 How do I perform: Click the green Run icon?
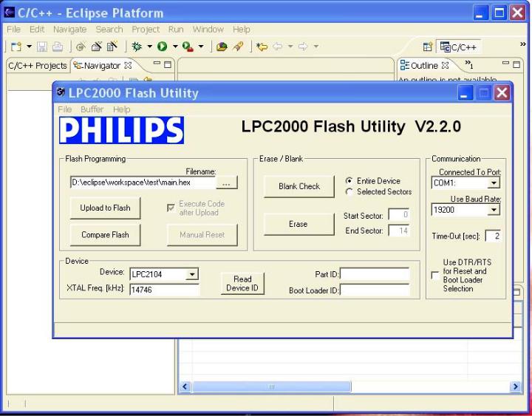(162, 46)
